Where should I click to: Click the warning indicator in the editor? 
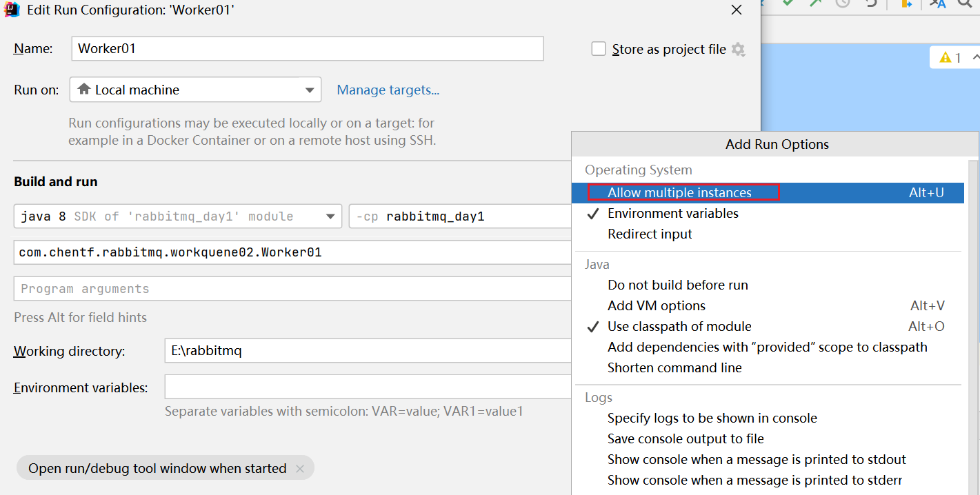pos(950,58)
